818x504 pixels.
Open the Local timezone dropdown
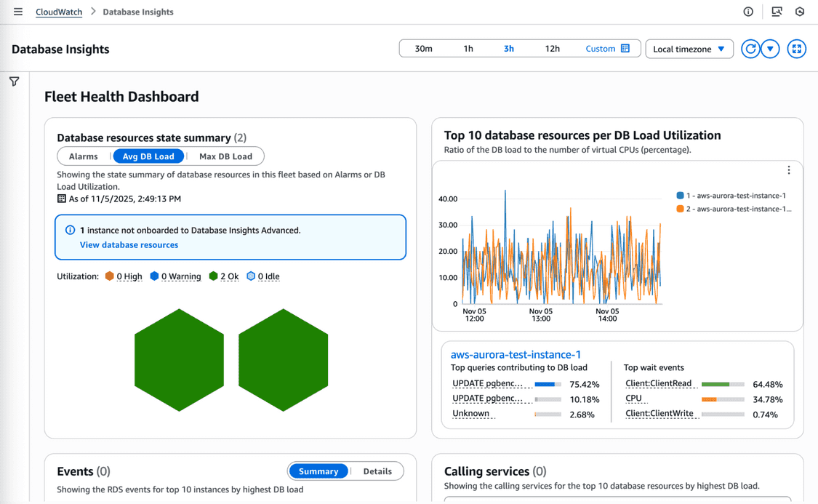(689, 48)
